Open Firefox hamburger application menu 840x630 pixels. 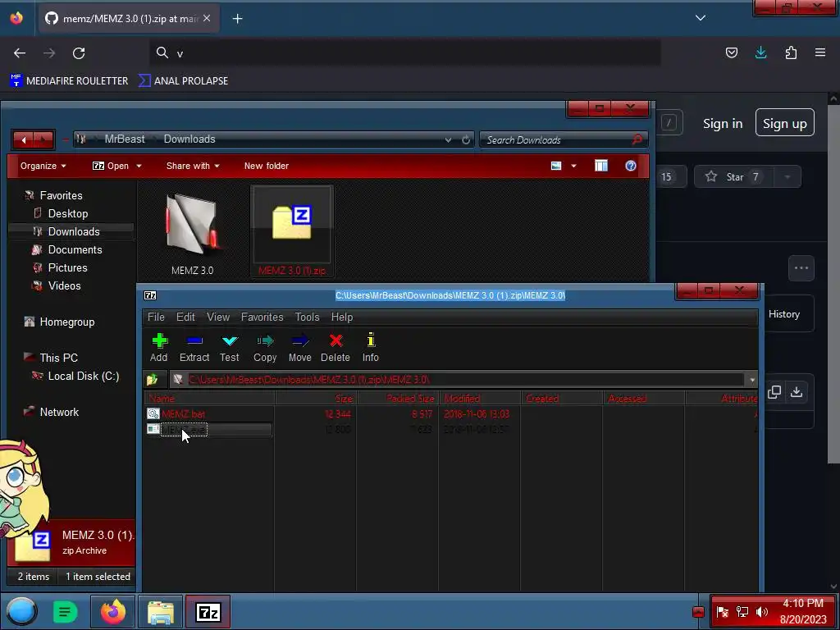pyautogui.click(x=820, y=52)
